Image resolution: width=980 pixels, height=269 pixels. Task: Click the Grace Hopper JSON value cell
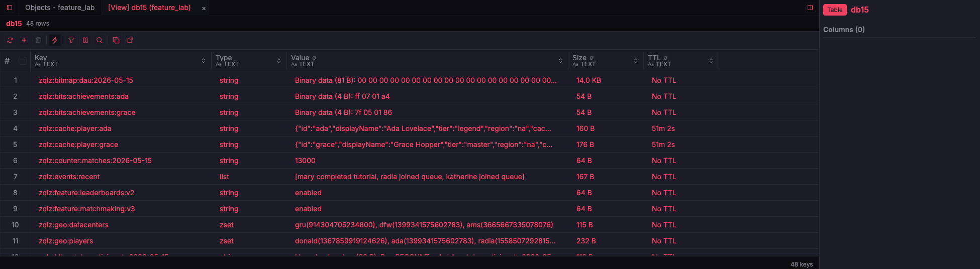(424, 145)
